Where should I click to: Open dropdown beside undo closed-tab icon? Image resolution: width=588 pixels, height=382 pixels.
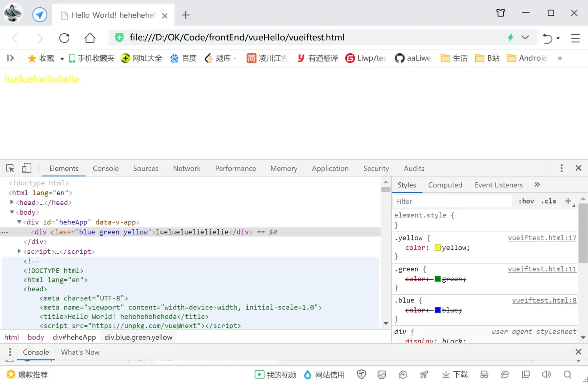coord(558,38)
